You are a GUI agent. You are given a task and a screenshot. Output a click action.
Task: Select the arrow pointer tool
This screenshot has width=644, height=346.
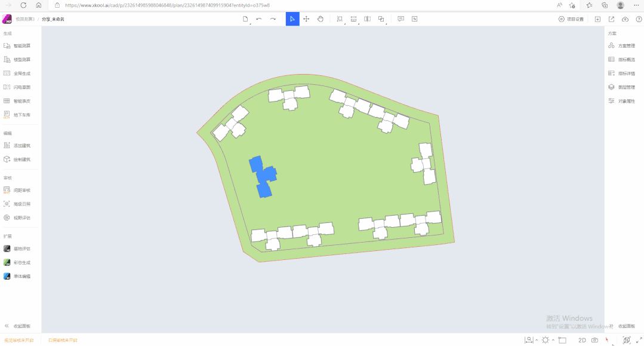point(292,19)
